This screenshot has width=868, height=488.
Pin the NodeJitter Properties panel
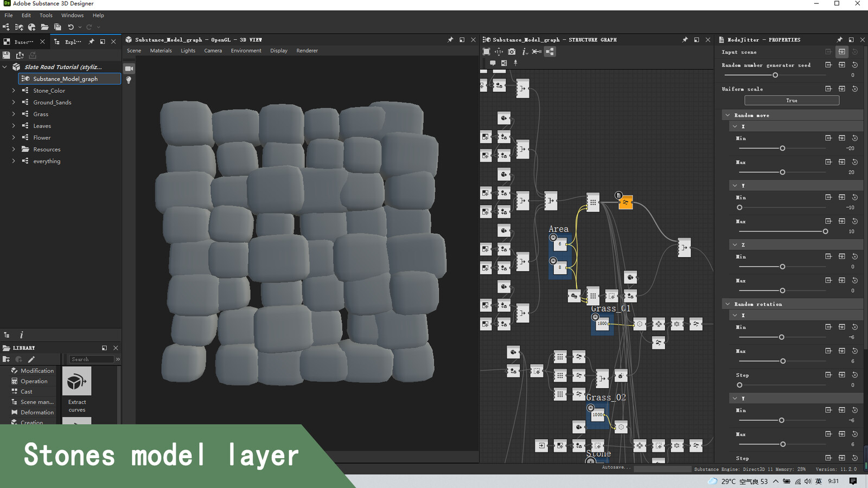click(x=839, y=40)
